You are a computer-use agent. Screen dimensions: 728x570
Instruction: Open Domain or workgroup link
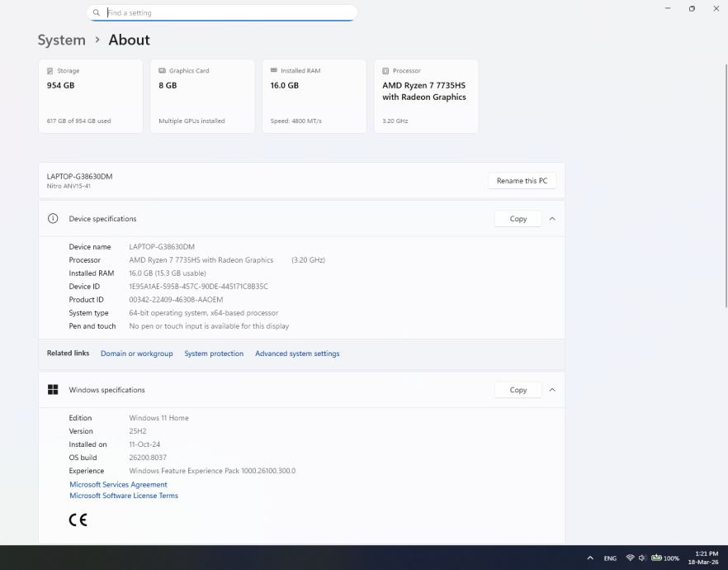click(x=136, y=354)
